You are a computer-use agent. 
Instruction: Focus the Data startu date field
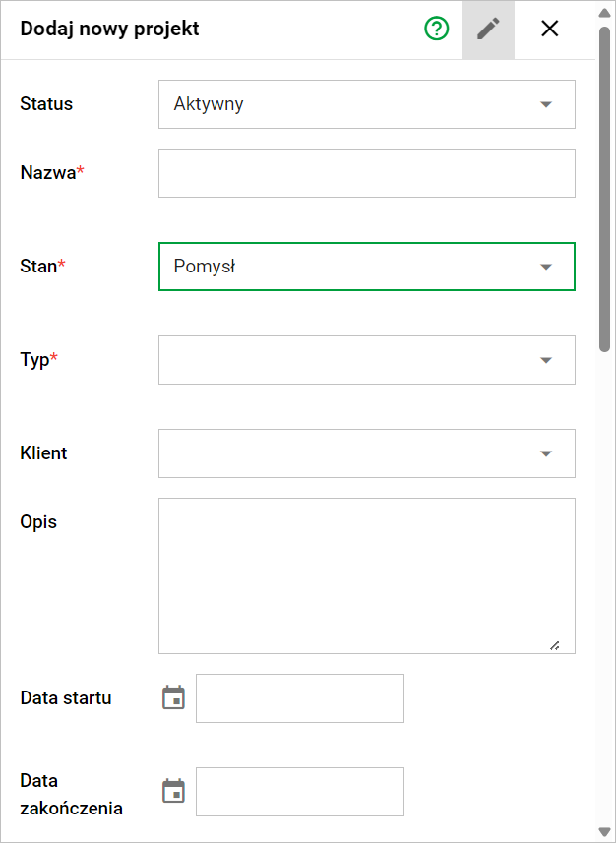300,698
